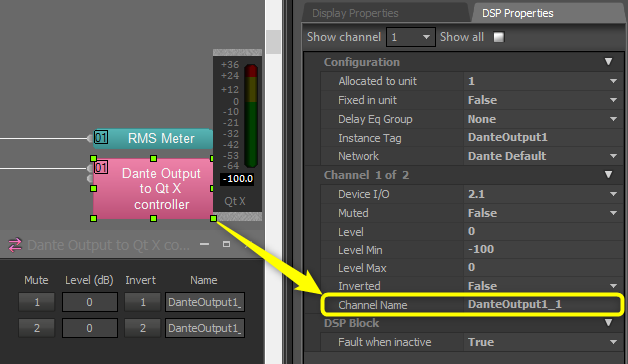Click the RMS Meter input connection node
The height and width of the screenshot is (364, 628).
(x=89, y=139)
